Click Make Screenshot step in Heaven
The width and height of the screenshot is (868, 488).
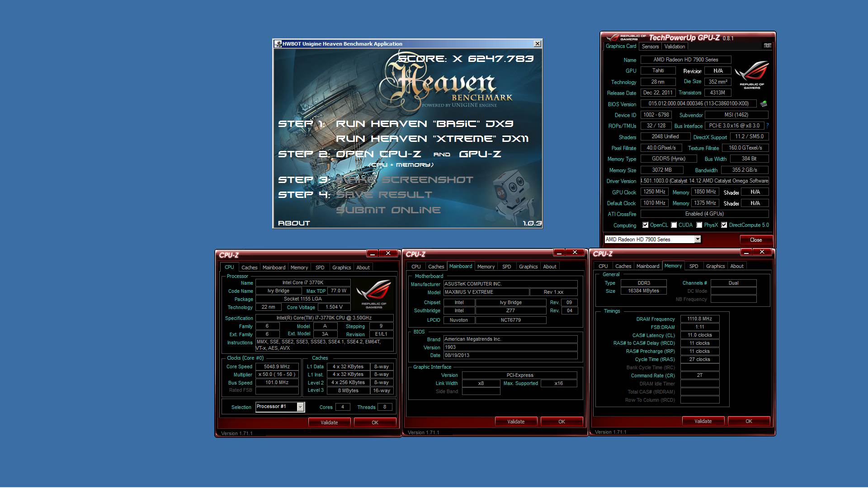[x=405, y=180]
